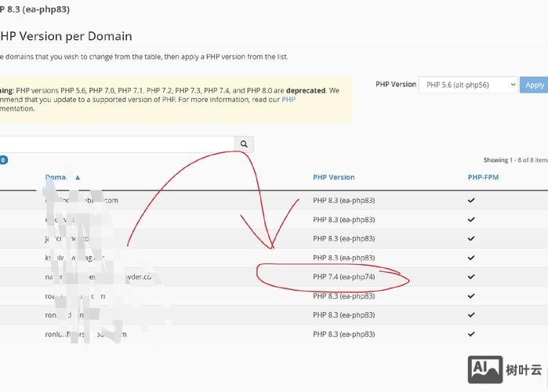Click the PHP 8.3 version in the first row

coord(343,201)
